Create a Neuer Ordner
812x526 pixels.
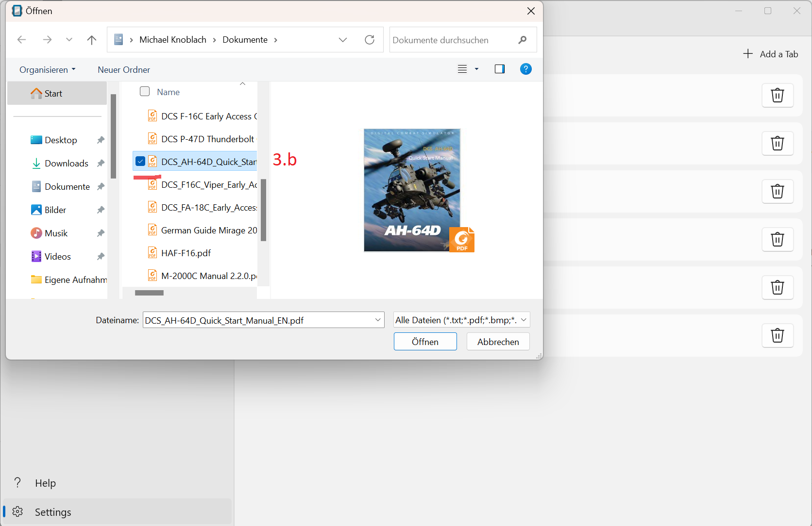(124, 70)
